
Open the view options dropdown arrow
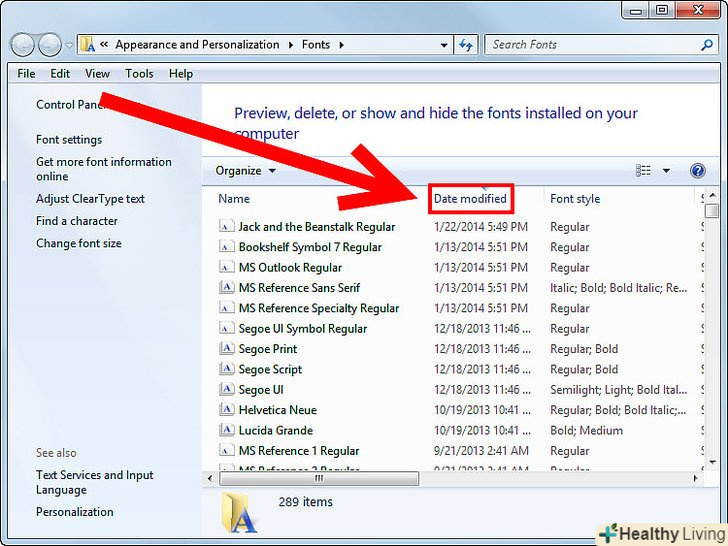click(x=666, y=171)
